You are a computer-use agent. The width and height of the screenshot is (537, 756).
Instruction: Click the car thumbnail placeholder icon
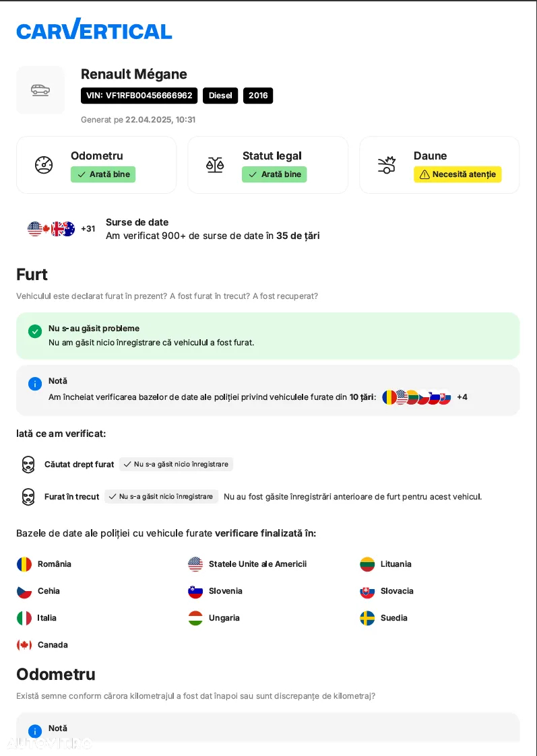[40, 90]
